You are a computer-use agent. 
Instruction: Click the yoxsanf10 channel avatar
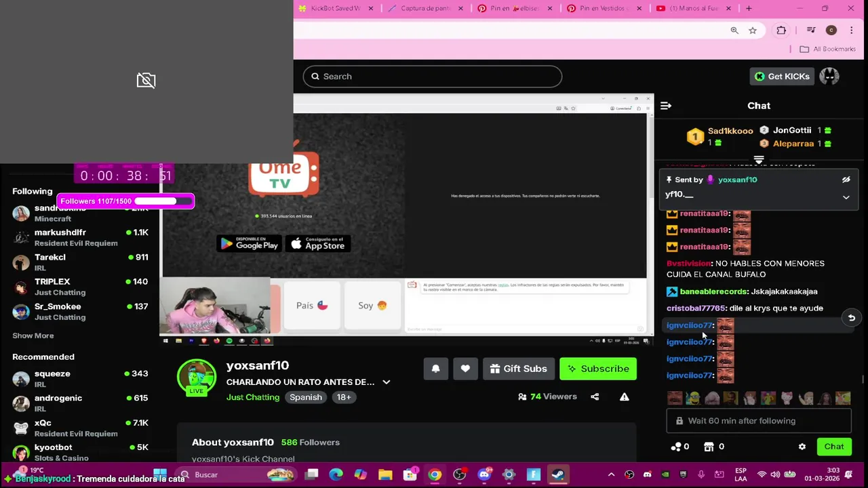pyautogui.click(x=197, y=378)
